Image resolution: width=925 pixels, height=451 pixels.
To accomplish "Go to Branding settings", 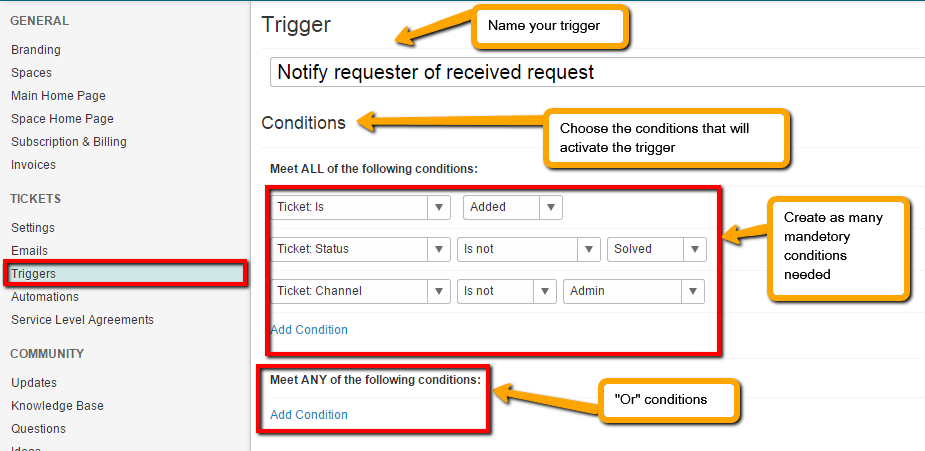I will (36, 50).
